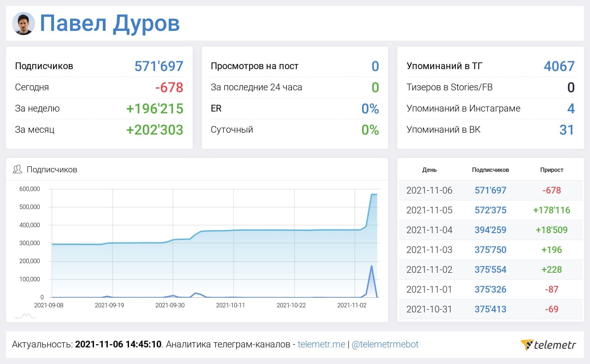This screenshot has height=364, width=590.
Task: Click the 2021-11-04 date cell
Action: (429, 230)
